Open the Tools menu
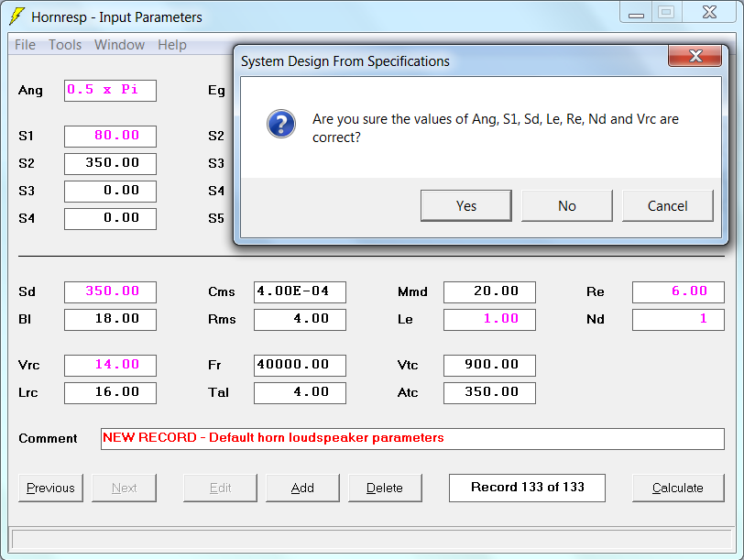This screenshot has height=560, width=744. click(65, 45)
